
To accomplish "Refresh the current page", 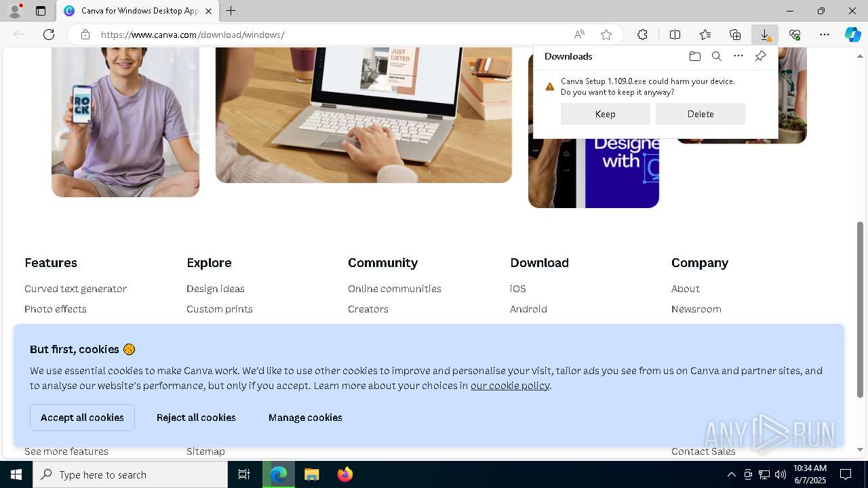I will [x=49, y=35].
